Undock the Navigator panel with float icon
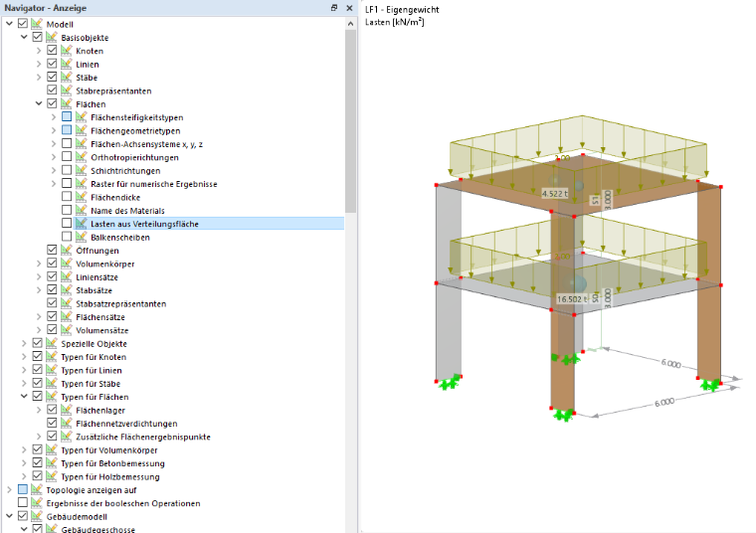The width and height of the screenshot is (756, 533). pyautogui.click(x=334, y=8)
